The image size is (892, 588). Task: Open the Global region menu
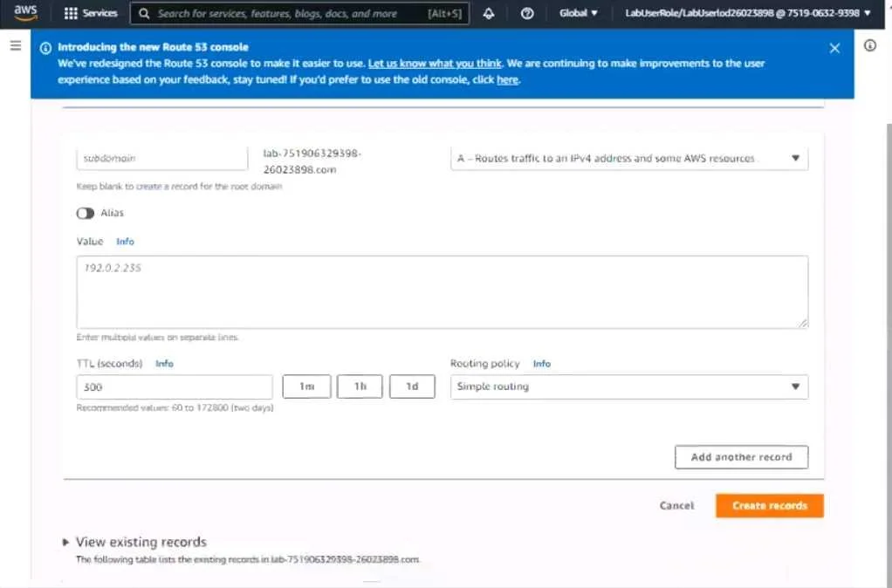click(579, 13)
